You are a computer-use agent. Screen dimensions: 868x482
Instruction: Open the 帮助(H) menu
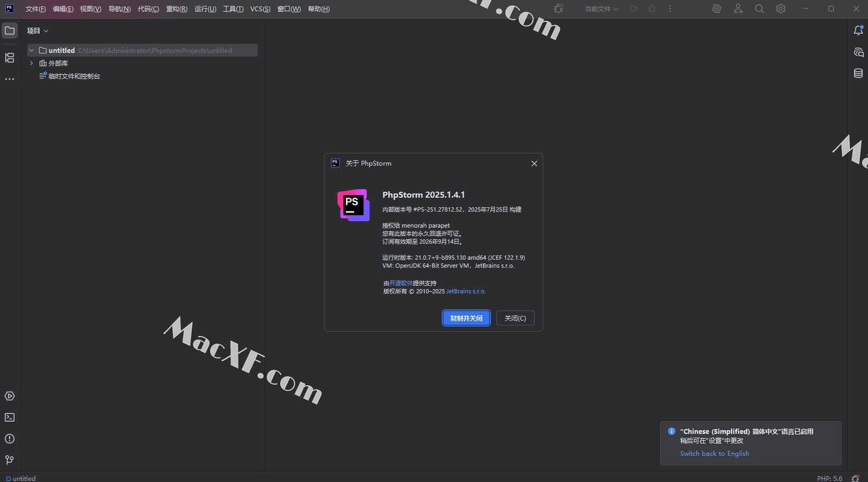[x=319, y=9]
